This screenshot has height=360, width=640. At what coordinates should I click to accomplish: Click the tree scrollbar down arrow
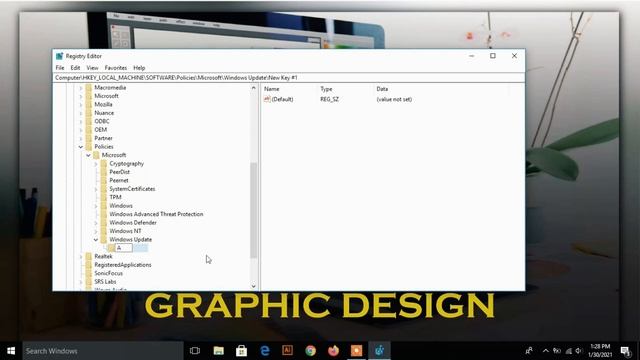click(253, 286)
